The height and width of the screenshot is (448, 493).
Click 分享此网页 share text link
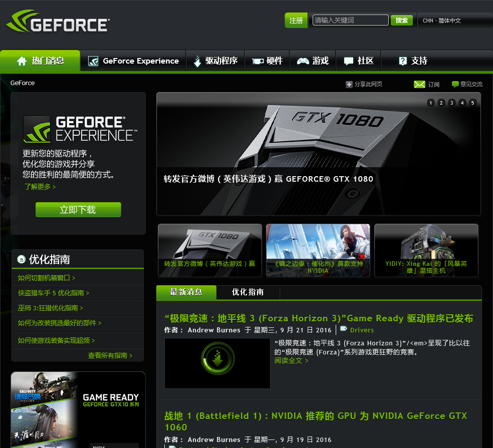click(x=368, y=84)
